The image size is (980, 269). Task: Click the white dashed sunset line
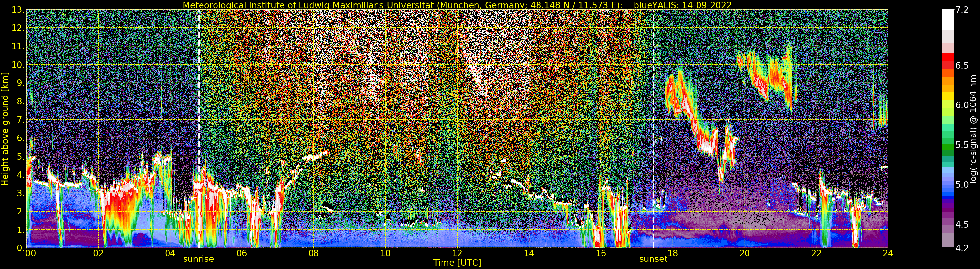pos(653,129)
